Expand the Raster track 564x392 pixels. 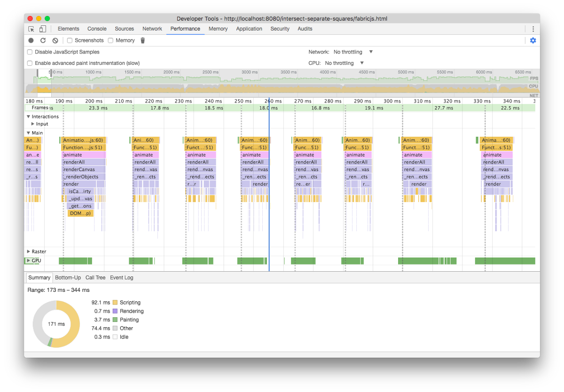point(29,251)
